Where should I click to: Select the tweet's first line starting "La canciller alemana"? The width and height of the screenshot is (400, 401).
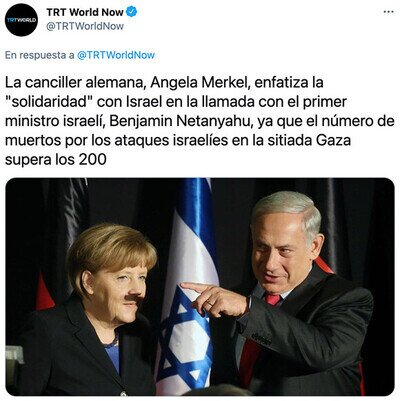coord(164,82)
